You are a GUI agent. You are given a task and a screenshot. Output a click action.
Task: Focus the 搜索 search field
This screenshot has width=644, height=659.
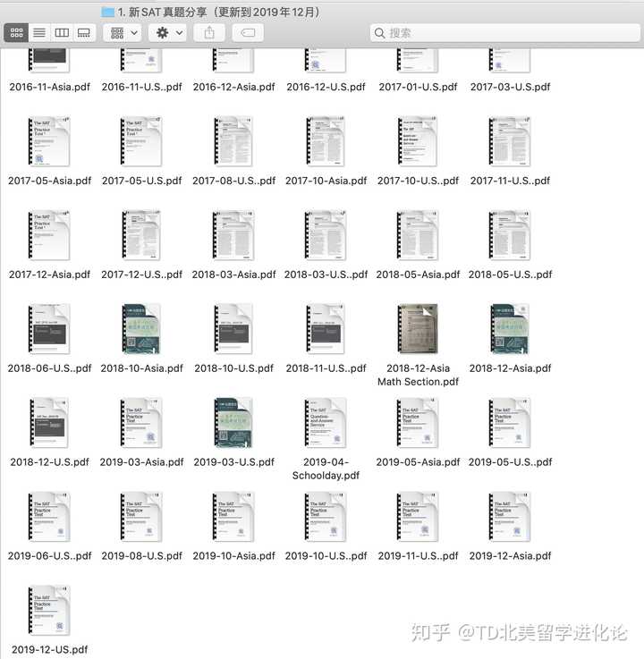(504, 33)
